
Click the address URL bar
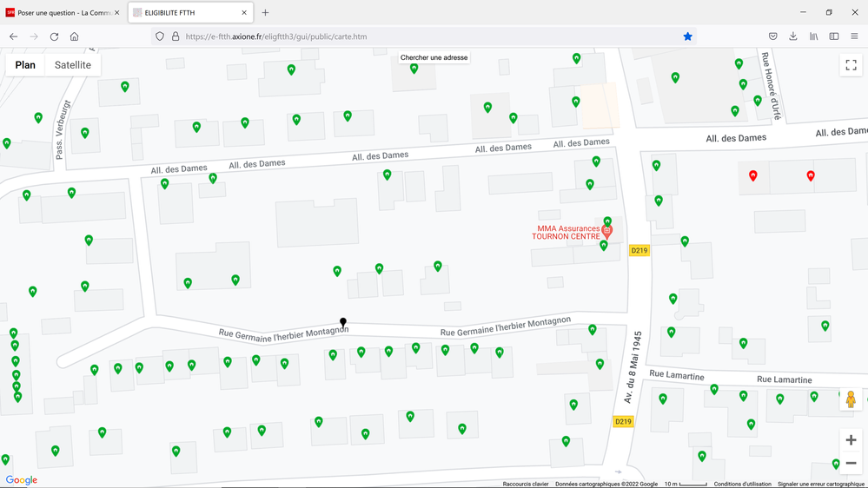[426, 36]
